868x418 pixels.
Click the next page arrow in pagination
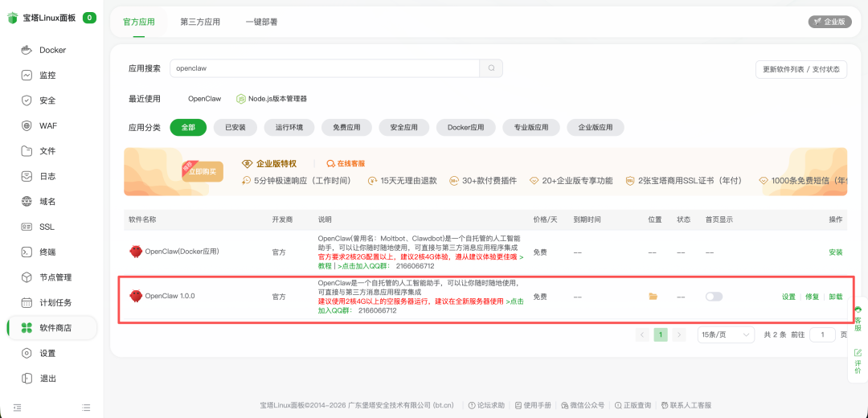(x=679, y=334)
